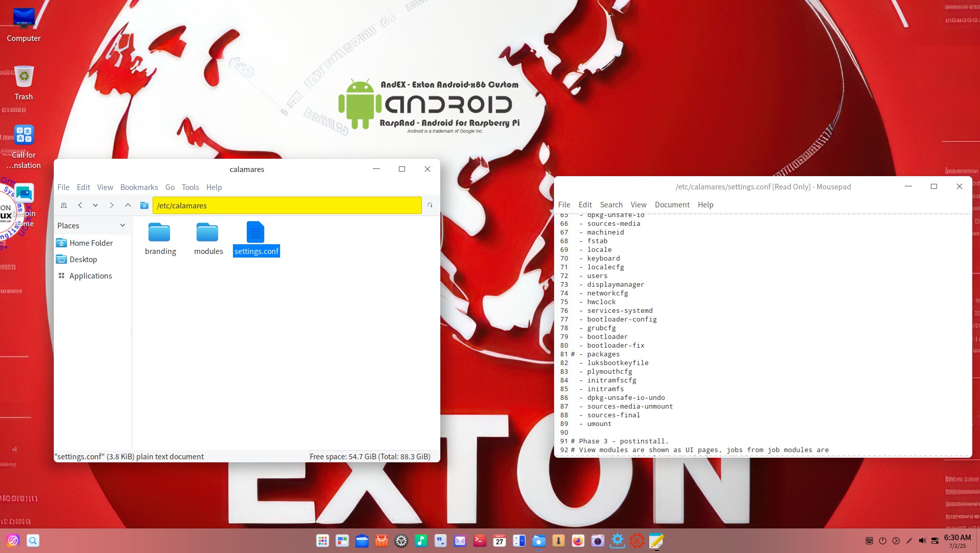Click the power tray icon
Screen dimensions: 980x553
point(883,541)
